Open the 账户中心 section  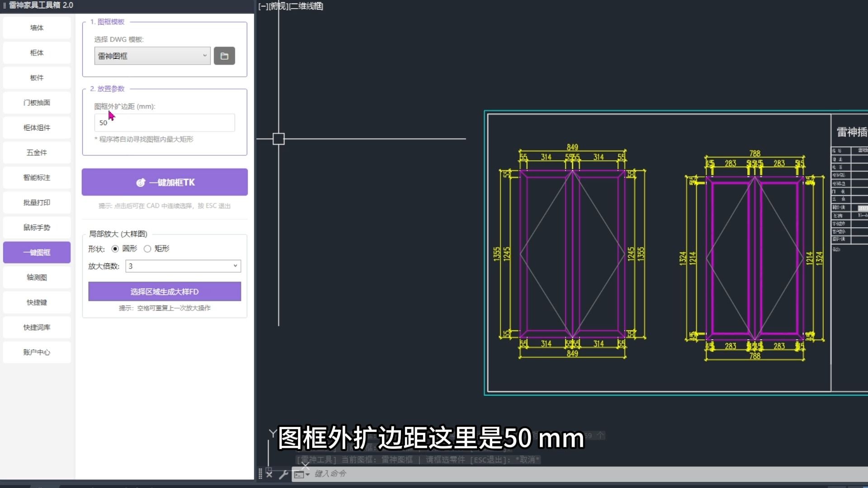click(37, 352)
